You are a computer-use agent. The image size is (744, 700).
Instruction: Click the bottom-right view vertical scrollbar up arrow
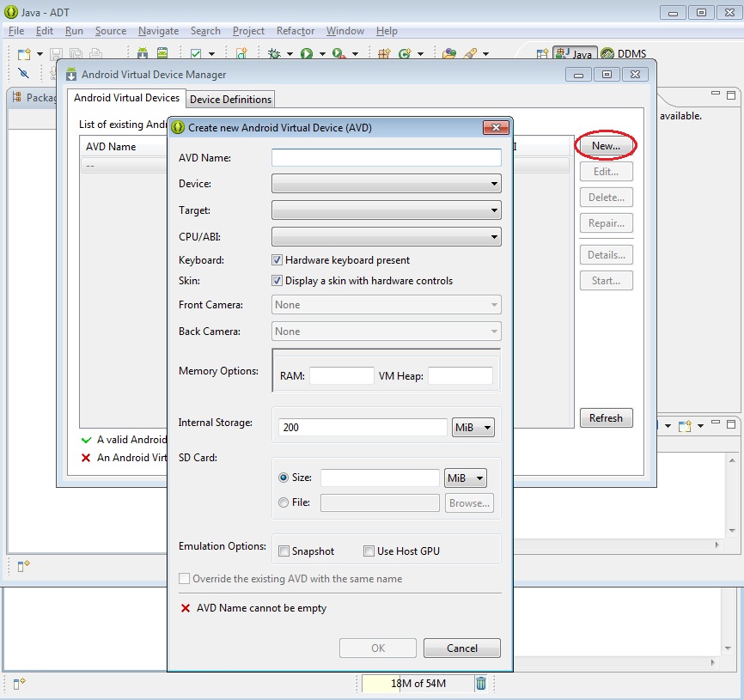[x=732, y=460]
